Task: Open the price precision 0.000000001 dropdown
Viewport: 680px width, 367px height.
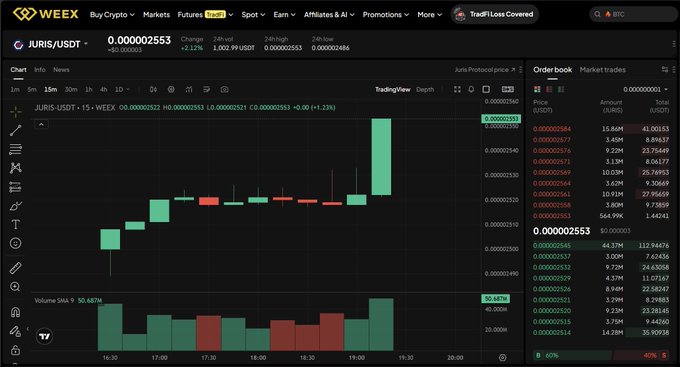Action: 646,89
